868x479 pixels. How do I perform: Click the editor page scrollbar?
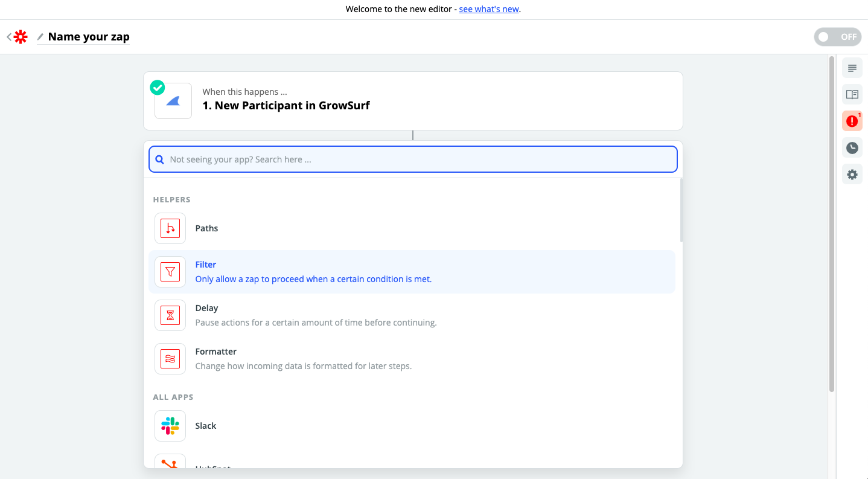coord(832,223)
